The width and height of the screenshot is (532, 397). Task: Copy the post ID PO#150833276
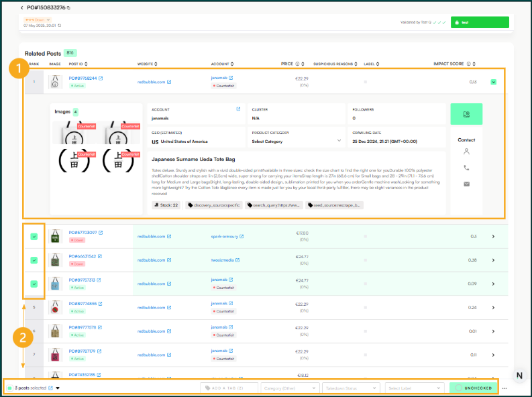(68, 8)
